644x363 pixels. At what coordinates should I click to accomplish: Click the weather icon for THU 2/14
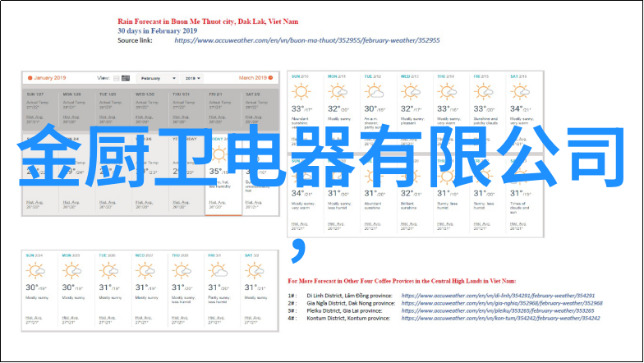click(447, 92)
